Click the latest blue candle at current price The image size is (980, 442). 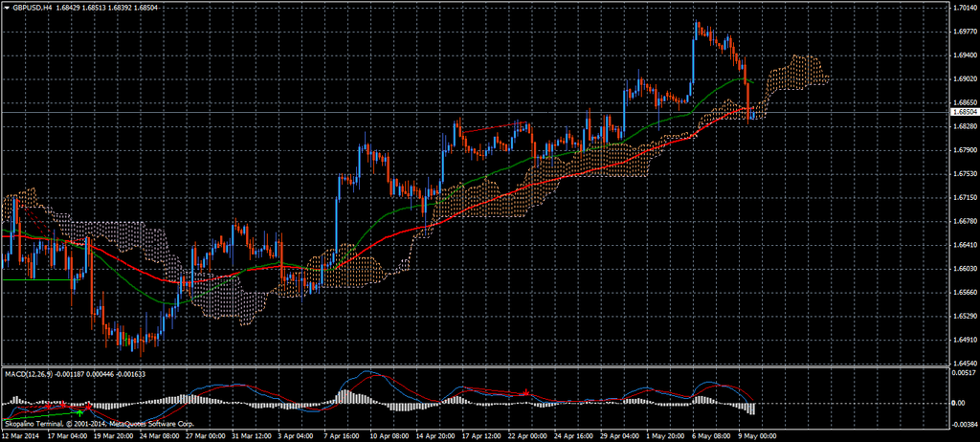[753, 115]
